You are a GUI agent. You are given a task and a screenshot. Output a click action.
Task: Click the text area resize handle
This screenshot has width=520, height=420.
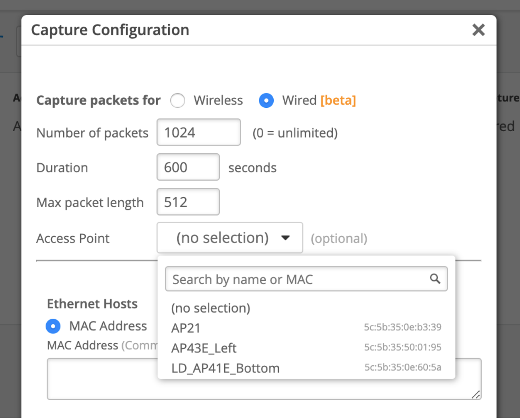coord(476,395)
